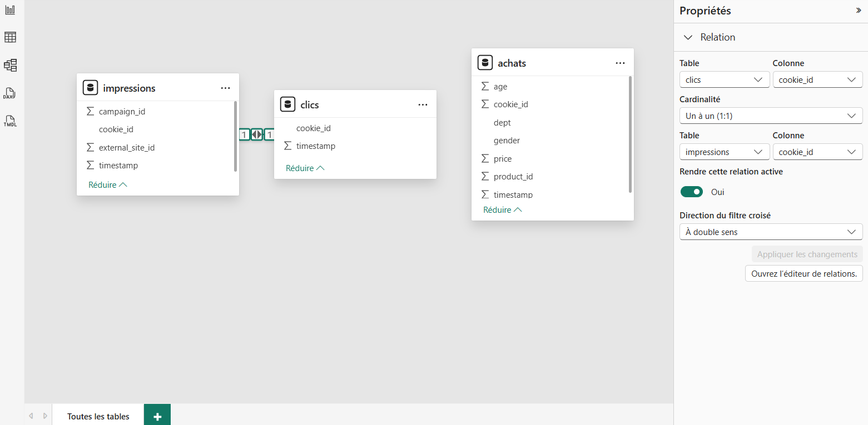The height and width of the screenshot is (425, 868).
Task: Open the DAX query view icon
Action: pyautogui.click(x=10, y=93)
